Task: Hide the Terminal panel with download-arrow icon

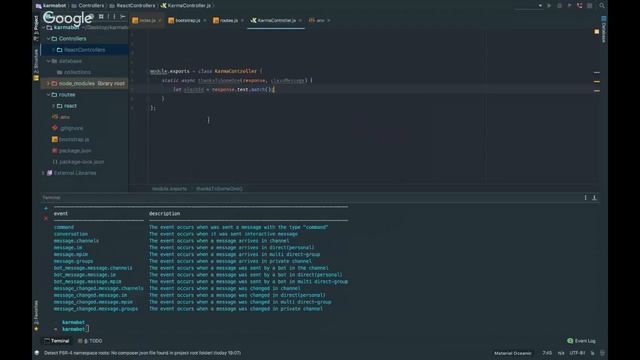Action: point(594,198)
